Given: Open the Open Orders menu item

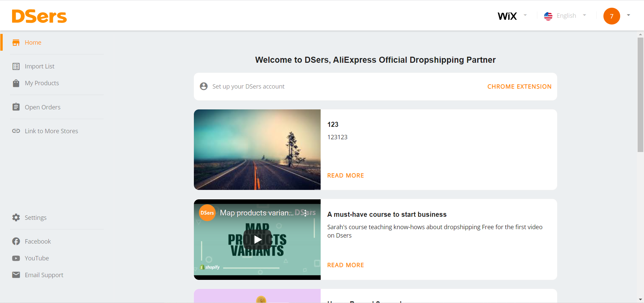Looking at the screenshot, I should (x=43, y=107).
